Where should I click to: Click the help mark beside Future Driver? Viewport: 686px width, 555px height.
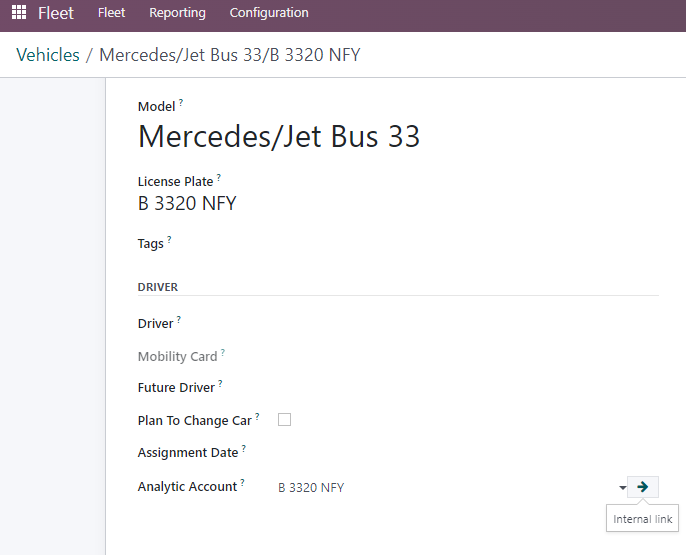tap(220, 384)
